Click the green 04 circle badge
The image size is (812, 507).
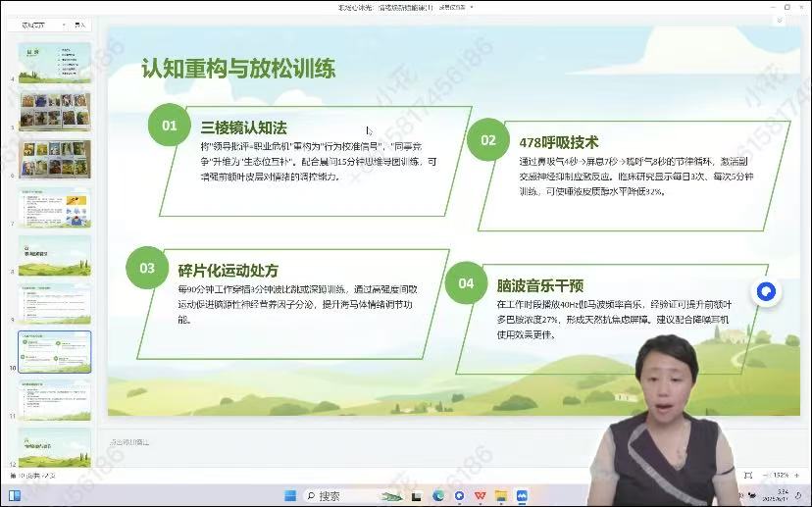(466, 283)
